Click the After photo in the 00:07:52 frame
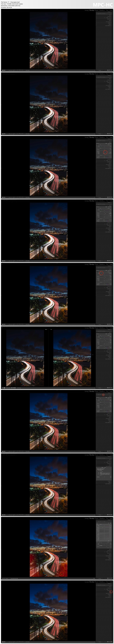114x644 pixels. pos(72,358)
